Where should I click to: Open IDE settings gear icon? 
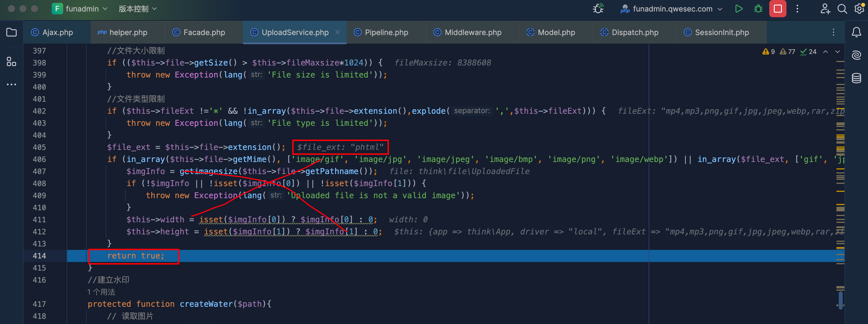(859, 9)
